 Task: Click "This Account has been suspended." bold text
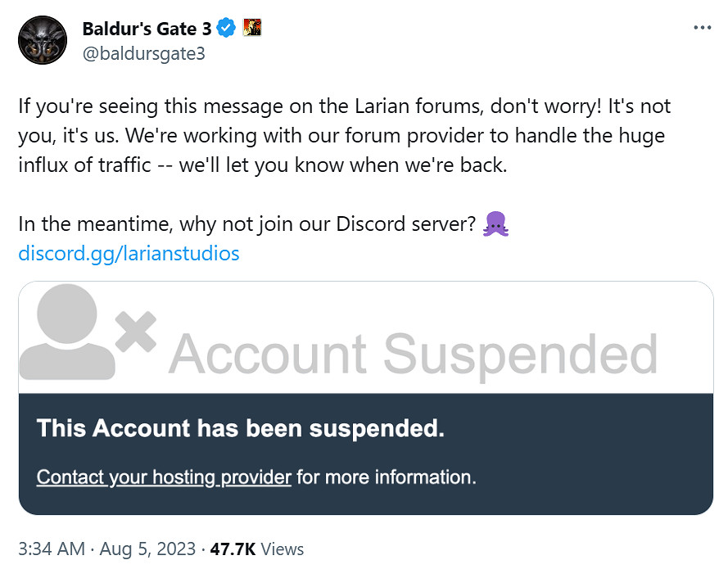tap(240, 428)
